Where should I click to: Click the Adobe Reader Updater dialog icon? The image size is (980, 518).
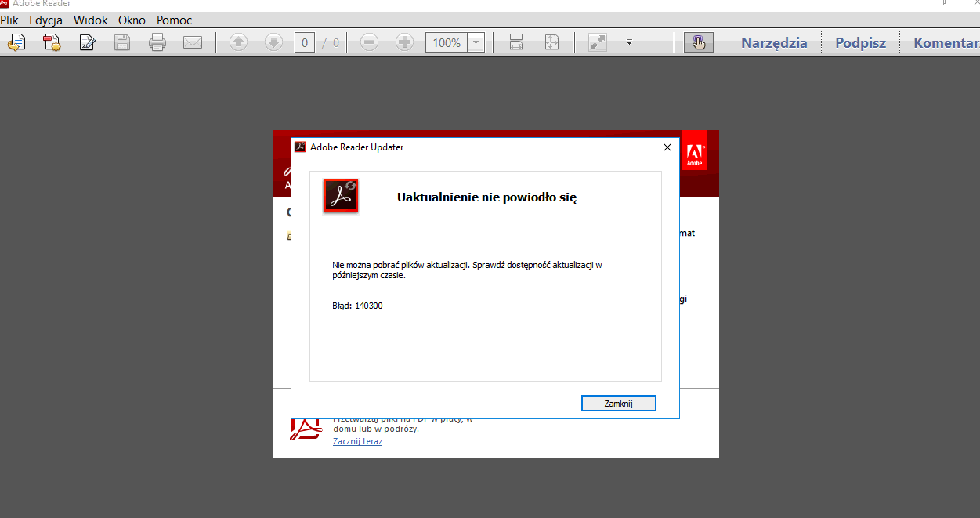click(x=341, y=194)
